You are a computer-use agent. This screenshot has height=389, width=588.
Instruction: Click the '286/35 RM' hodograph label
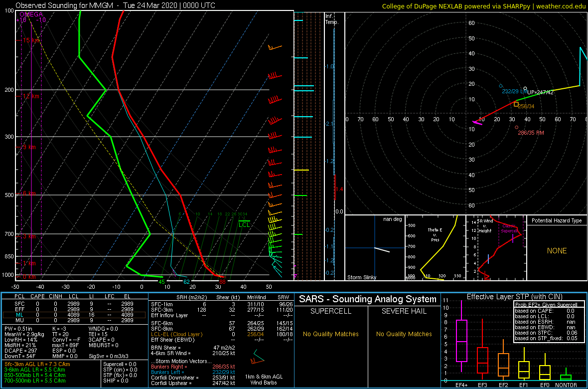[530, 133]
